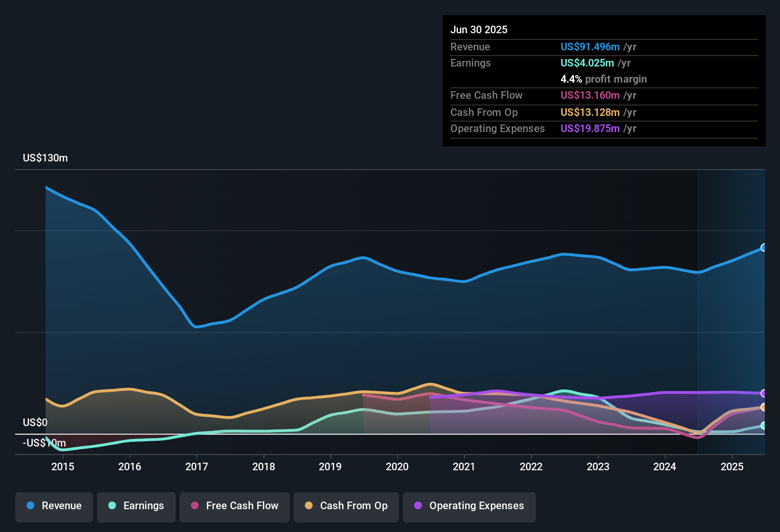Click the purple dot in Operating Expenses legend
Screen dimensions: 780x532
pos(418,505)
